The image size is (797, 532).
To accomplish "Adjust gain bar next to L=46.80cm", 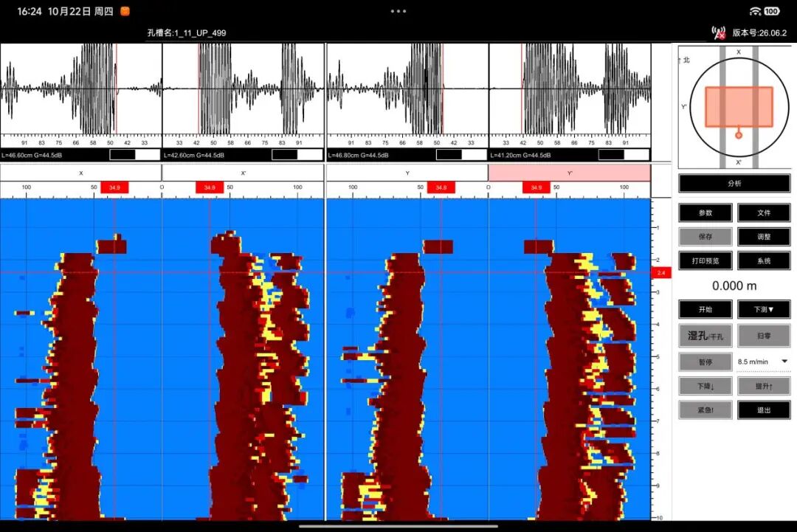I will (461, 155).
